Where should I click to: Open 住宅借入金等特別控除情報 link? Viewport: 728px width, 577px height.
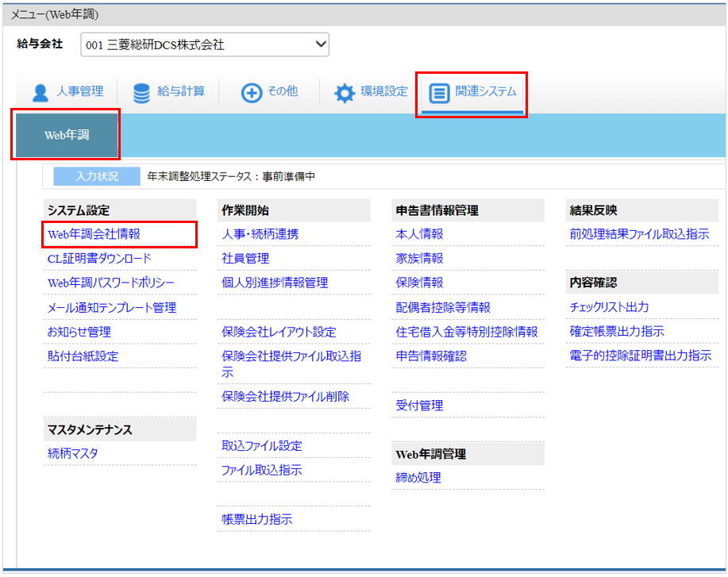pos(467,332)
